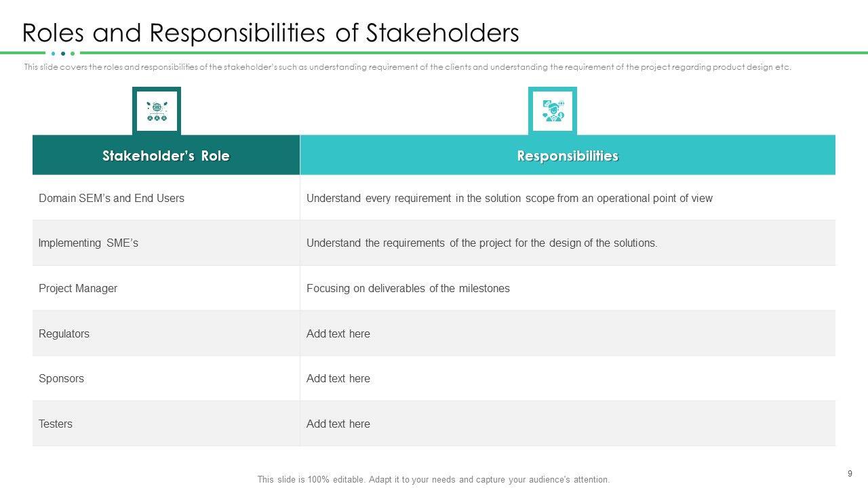Click 'Focusing on deliverables of the milestones' text
This screenshot has height=488, width=868.
click(408, 288)
